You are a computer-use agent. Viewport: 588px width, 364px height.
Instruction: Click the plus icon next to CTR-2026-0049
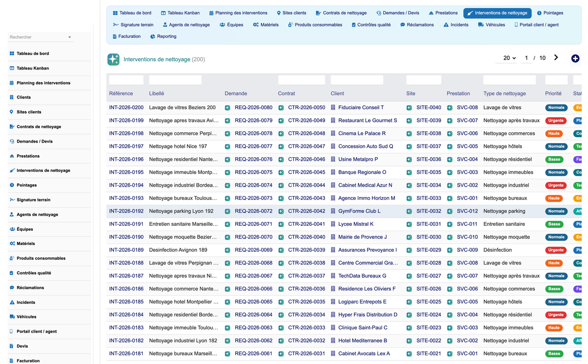point(281,121)
